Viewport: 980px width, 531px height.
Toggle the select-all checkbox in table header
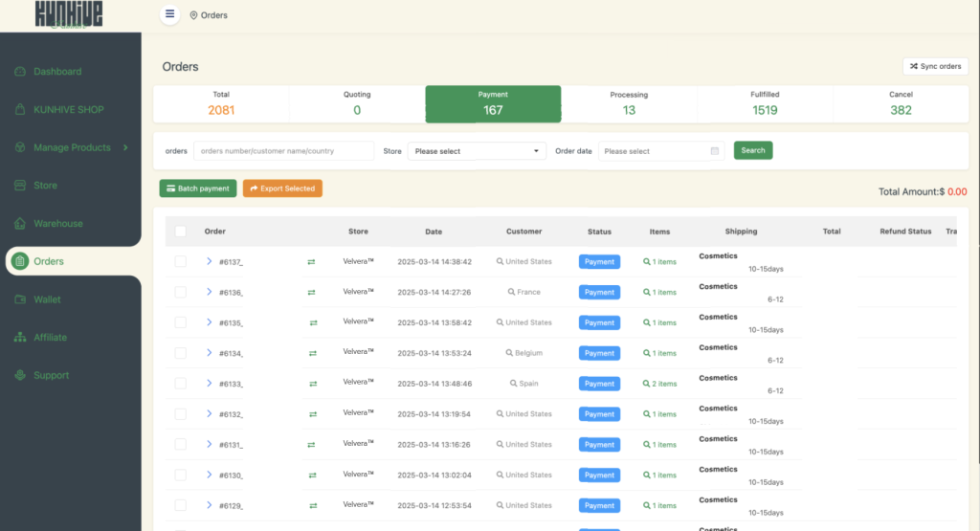coord(181,232)
